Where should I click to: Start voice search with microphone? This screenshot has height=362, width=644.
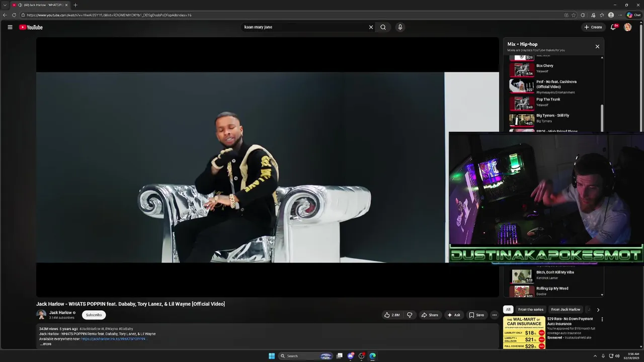pos(400,27)
